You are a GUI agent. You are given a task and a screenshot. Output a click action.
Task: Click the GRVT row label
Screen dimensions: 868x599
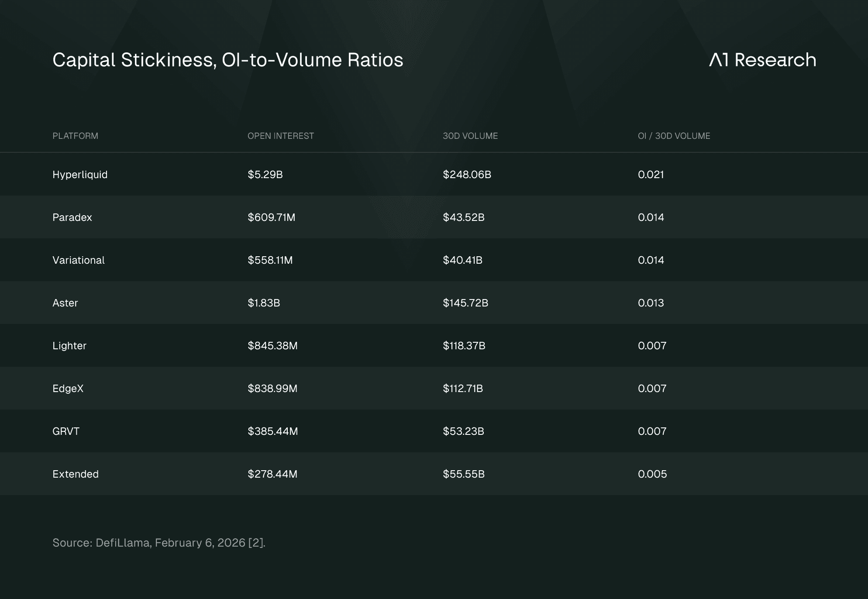coord(66,431)
